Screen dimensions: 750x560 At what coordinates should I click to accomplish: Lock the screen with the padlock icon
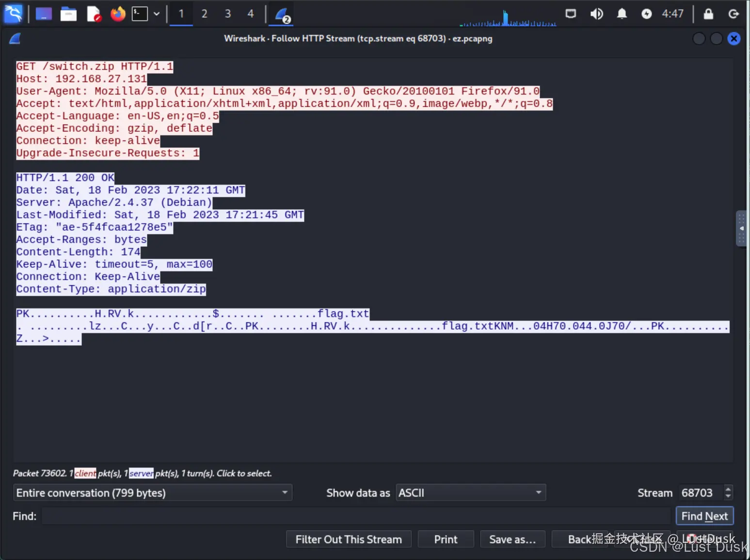pyautogui.click(x=708, y=14)
